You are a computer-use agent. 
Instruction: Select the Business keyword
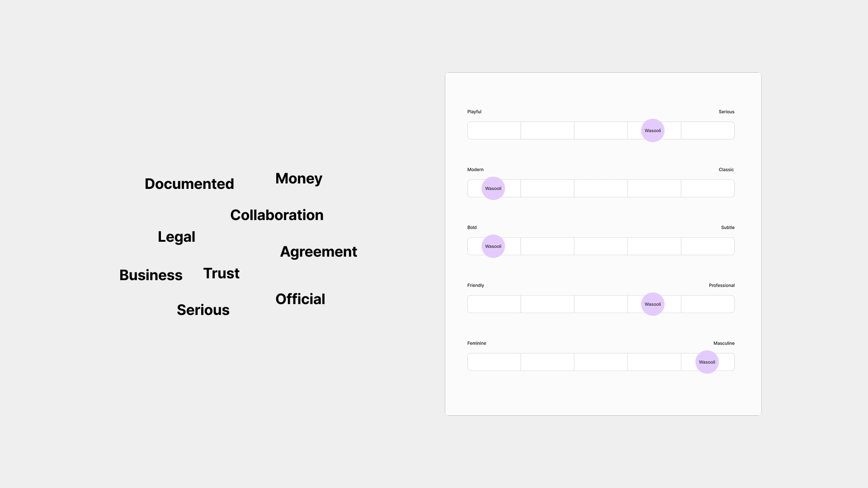coord(151,275)
